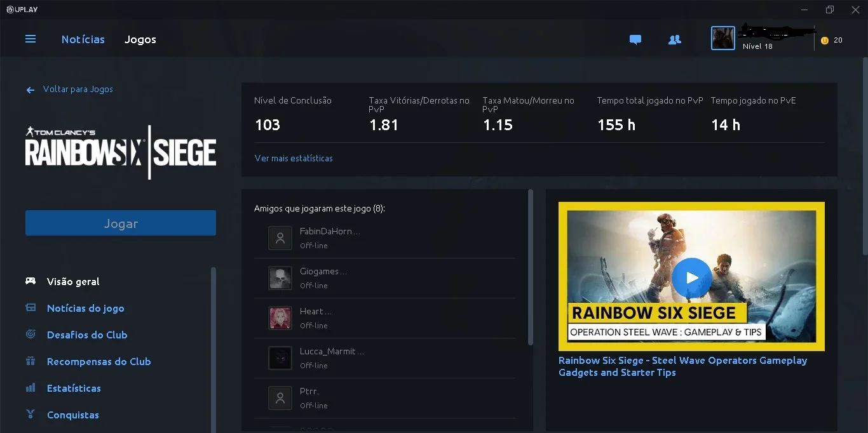Screen dimensions: 868x433
Task: Select friend Lucca_Marmit in the list
Action: click(x=384, y=358)
